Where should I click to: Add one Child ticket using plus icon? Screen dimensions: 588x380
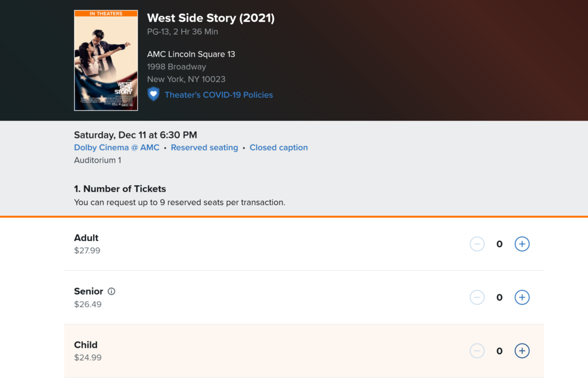click(x=521, y=351)
